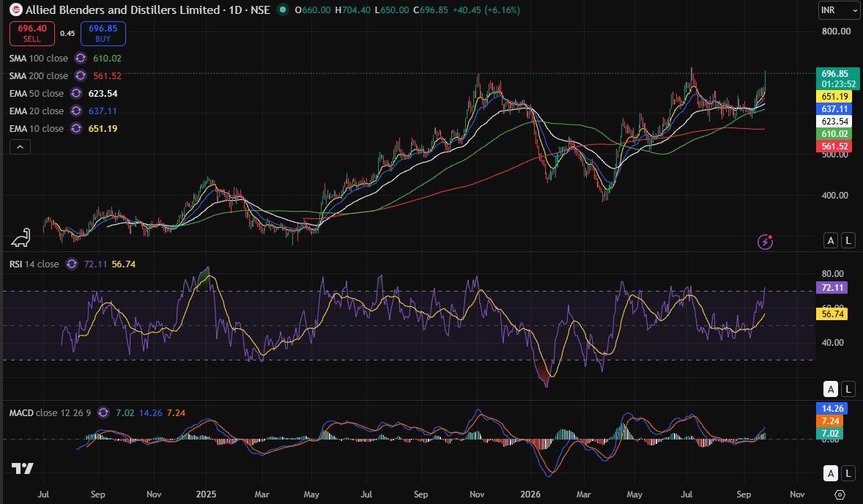Toggle log scale L on price pane

848,240
